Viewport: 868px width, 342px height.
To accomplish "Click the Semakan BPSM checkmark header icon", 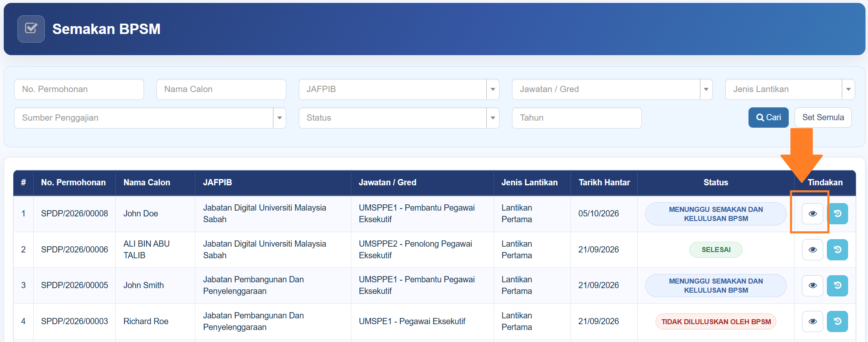I will (x=31, y=29).
